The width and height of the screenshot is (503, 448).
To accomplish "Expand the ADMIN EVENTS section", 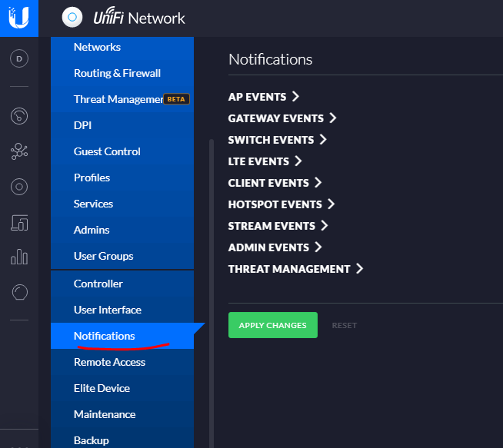I will coord(275,247).
